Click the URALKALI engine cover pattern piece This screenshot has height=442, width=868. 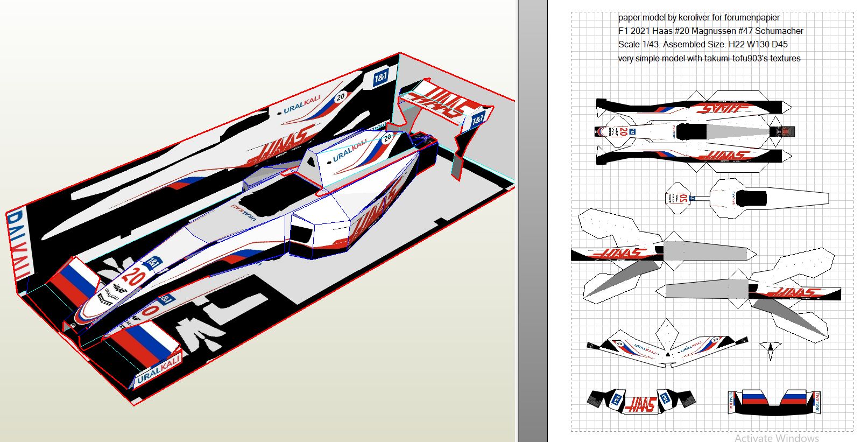pos(667,350)
